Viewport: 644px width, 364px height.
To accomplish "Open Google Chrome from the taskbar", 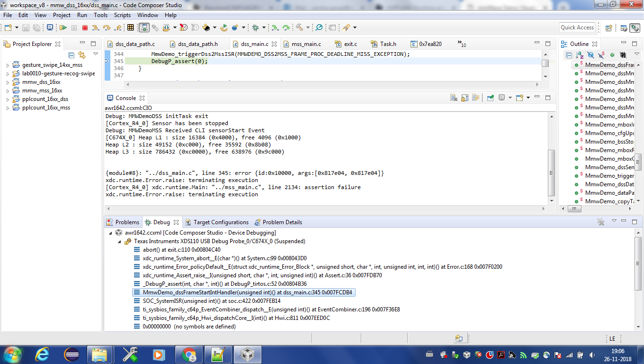I will coord(189,355).
